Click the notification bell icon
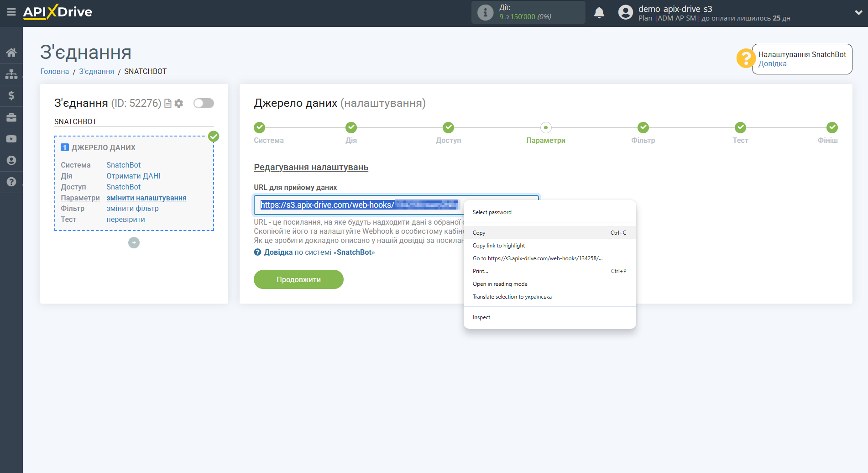The height and width of the screenshot is (473, 868). point(599,13)
